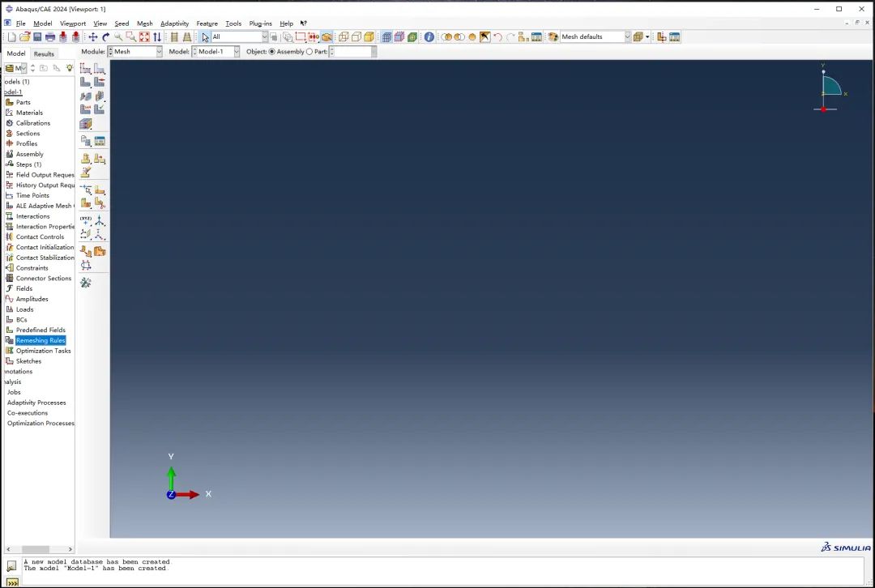Open a model database file
Image resolution: width=875 pixels, height=588 pixels.
[x=24, y=36]
